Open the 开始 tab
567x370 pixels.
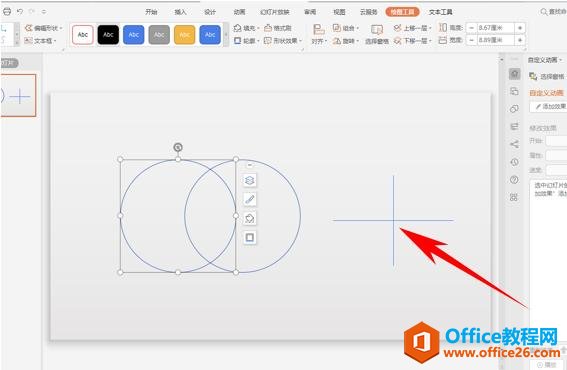151,12
